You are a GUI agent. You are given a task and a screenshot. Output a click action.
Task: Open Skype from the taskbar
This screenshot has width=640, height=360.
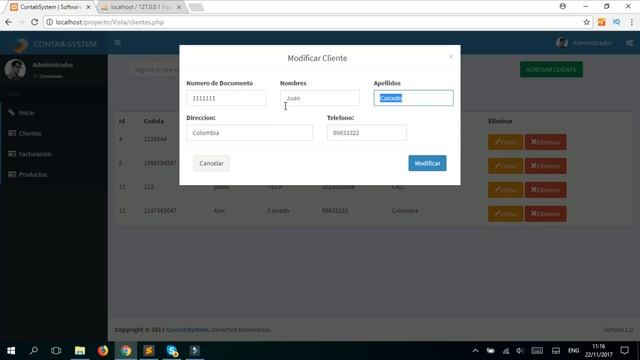pos(172,351)
